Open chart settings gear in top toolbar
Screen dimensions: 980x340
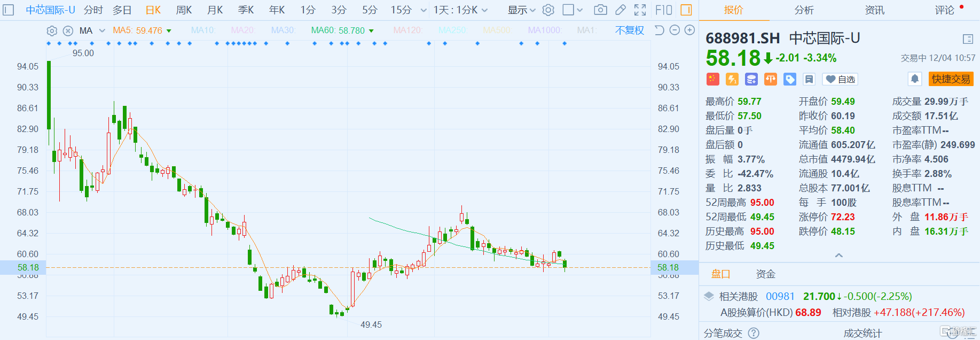coord(548,10)
